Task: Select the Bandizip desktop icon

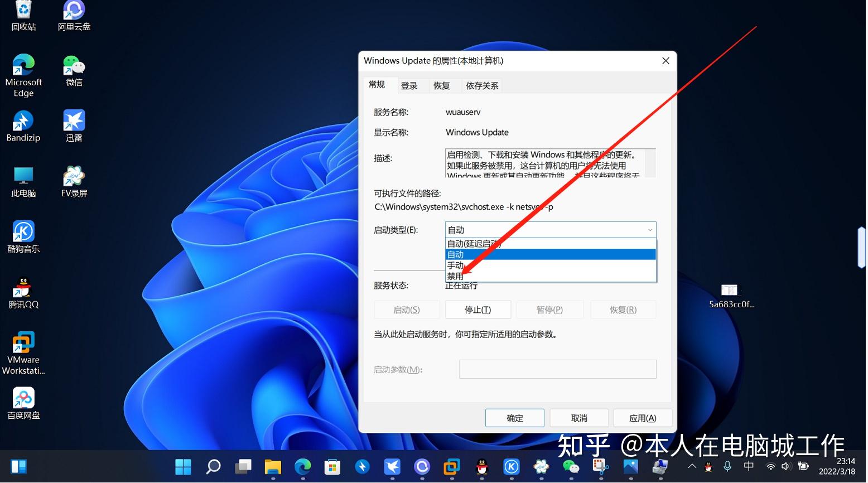Action: [x=23, y=125]
